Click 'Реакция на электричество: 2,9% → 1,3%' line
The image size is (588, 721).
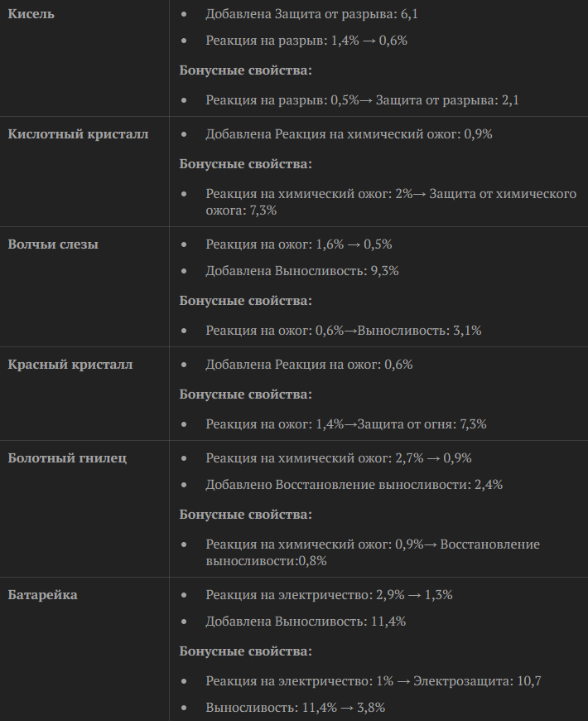(x=329, y=595)
